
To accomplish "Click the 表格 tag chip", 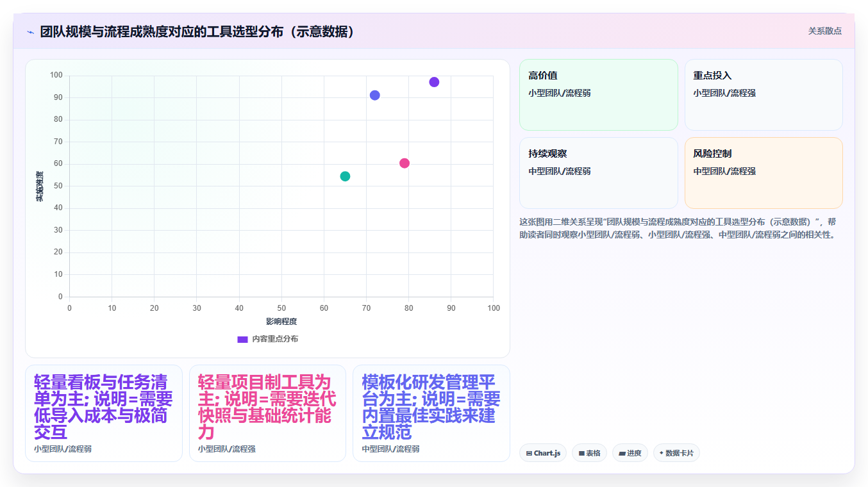I will pyautogui.click(x=589, y=453).
